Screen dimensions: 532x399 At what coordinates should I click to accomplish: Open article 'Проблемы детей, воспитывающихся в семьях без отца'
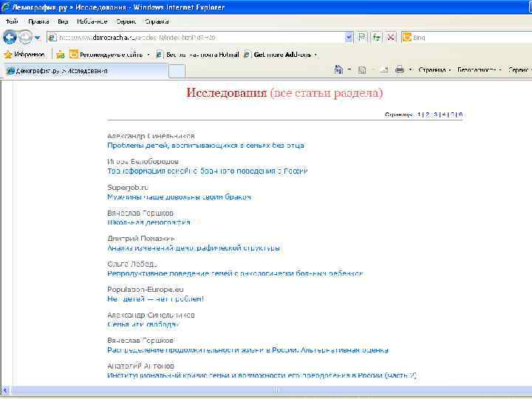(205, 146)
